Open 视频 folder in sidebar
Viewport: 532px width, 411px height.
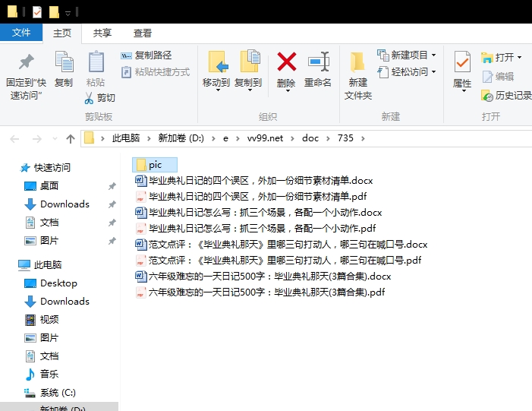click(x=42, y=320)
